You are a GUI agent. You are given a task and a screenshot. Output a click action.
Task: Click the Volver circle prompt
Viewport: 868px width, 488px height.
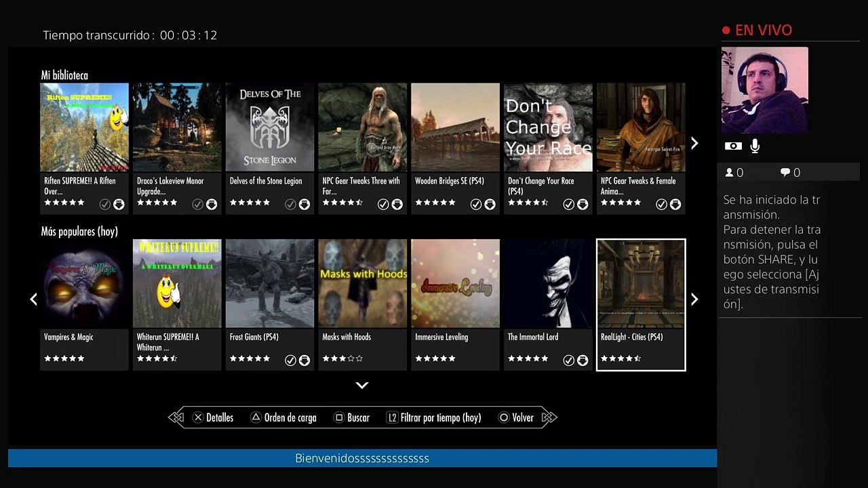516,418
